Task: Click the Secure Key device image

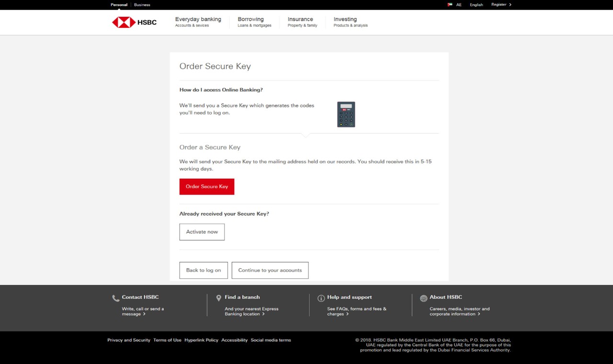Action: click(346, 114)
